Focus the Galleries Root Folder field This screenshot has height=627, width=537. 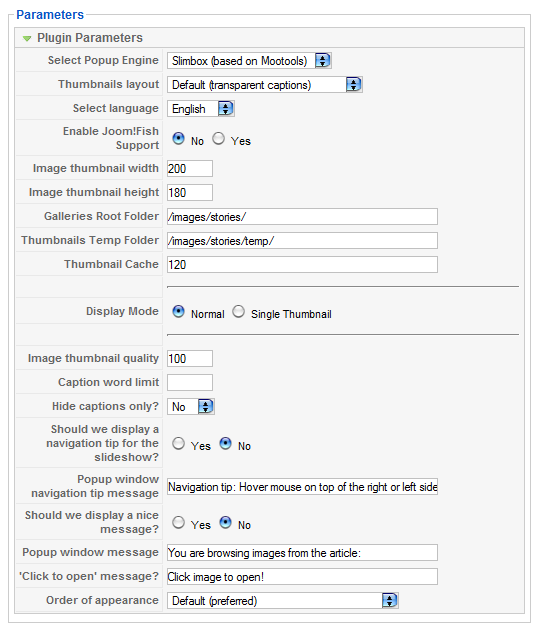coord(302,216)
